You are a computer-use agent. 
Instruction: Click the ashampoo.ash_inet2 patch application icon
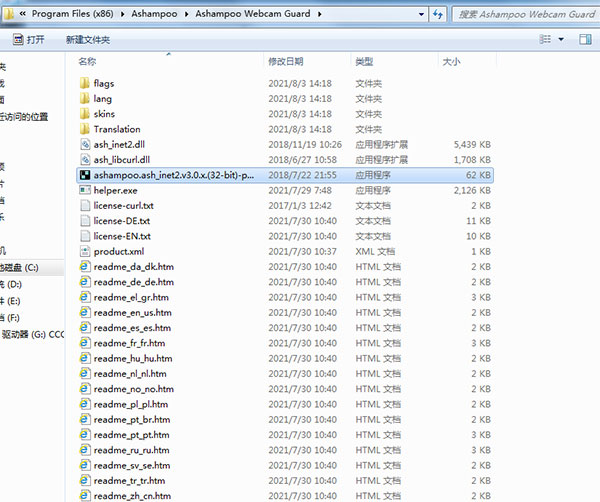point(85,175)
